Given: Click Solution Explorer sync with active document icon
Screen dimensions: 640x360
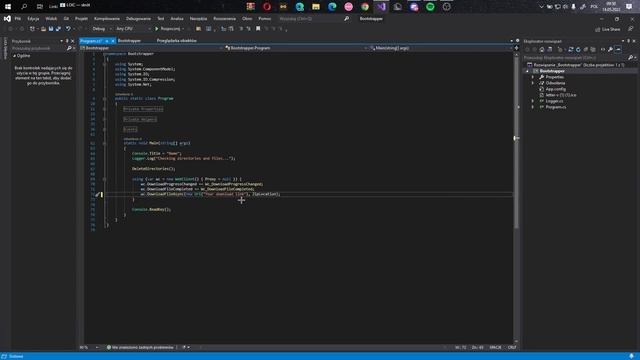Looking at the screenshot, I should point(571,49).
